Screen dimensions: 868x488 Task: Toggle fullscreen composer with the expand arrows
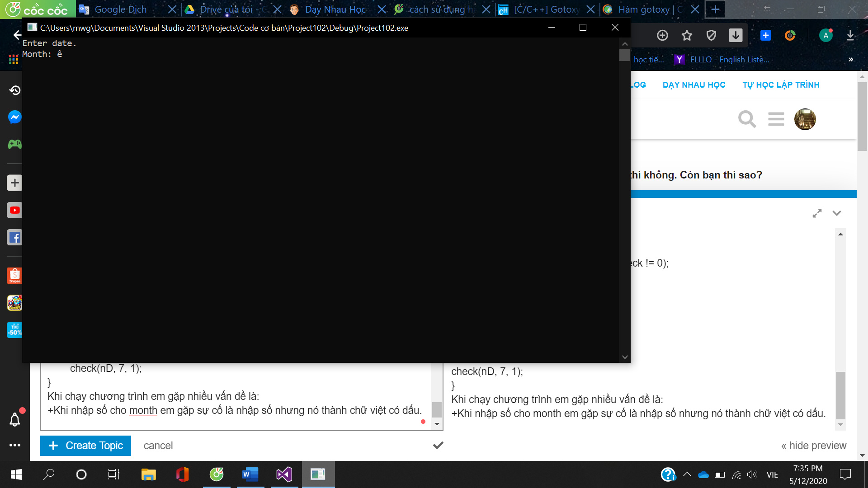816,213
